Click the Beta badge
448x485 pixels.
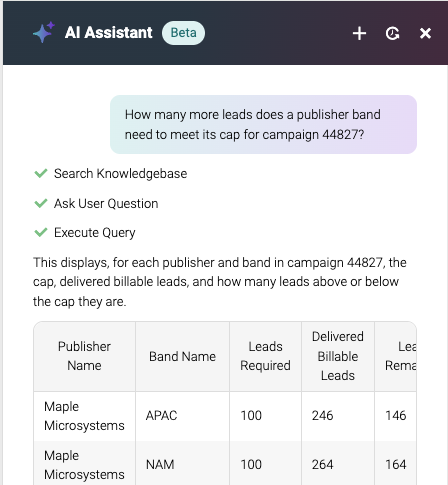[x=183, y=33]
